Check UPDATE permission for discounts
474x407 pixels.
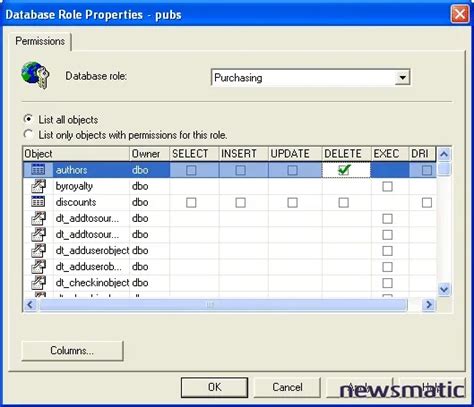tap(292, 203)
